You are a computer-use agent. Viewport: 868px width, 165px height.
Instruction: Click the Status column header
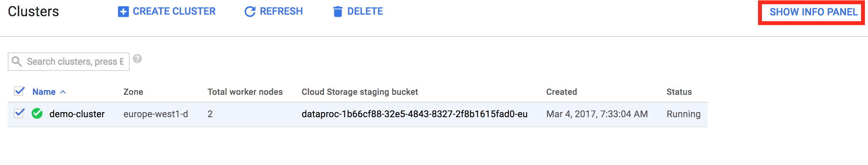click(679, 92)
